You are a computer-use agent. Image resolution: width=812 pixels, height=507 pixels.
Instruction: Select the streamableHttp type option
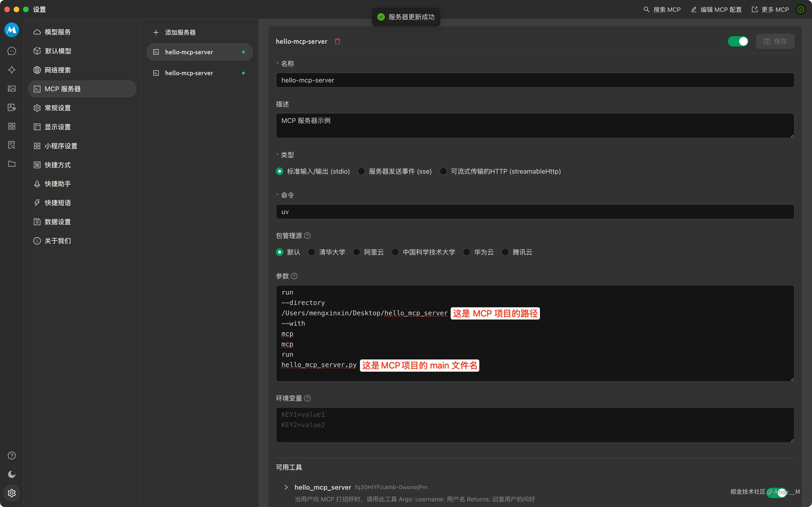(x=443, y=171)
